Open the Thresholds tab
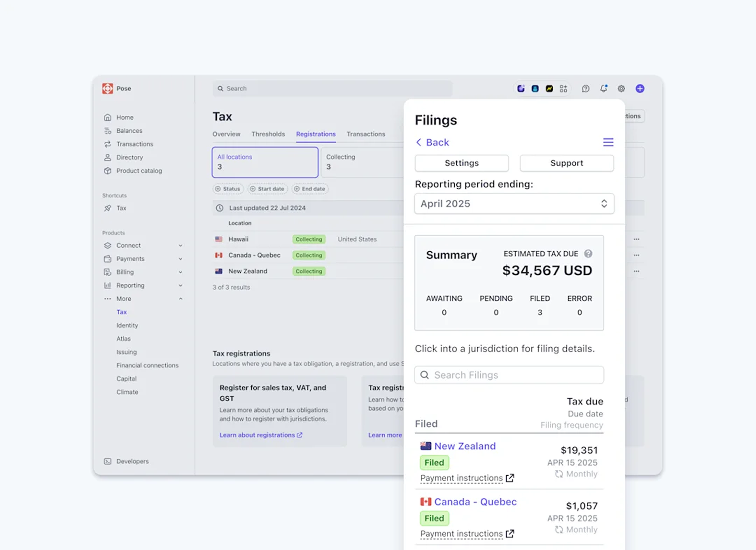Screen dimensions: 756x550 click(268, 134)
